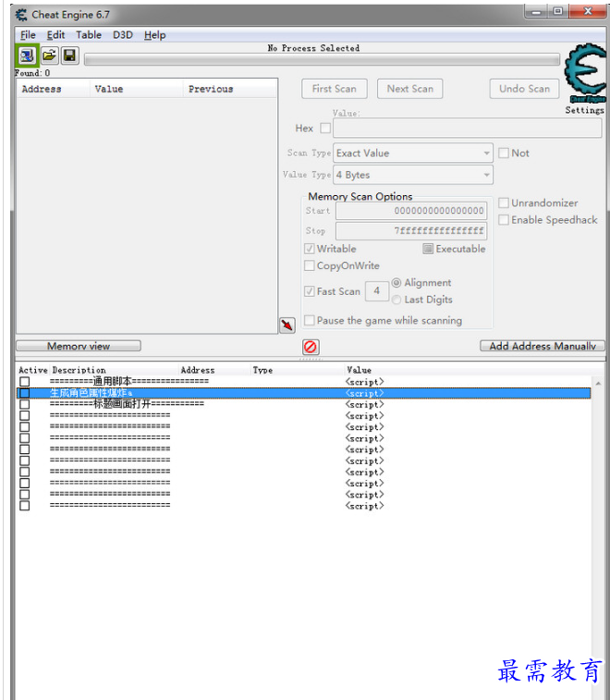610x700 pixels.
Task: Click the scan progress bar
Action: (322, 60)
